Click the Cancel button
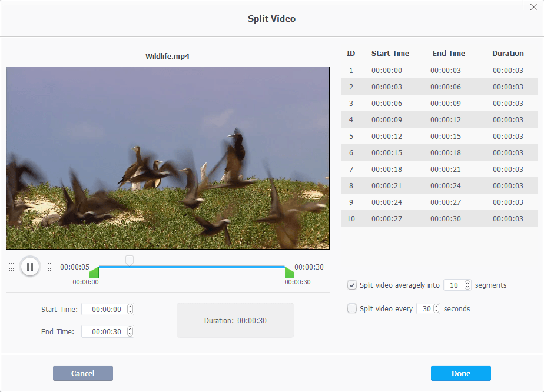This screenshot has width=544, height=392. (x=83, y=373)
